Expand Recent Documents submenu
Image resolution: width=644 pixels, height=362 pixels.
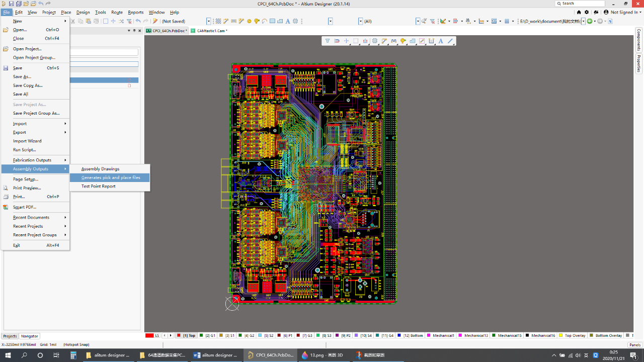click(35, 217)
